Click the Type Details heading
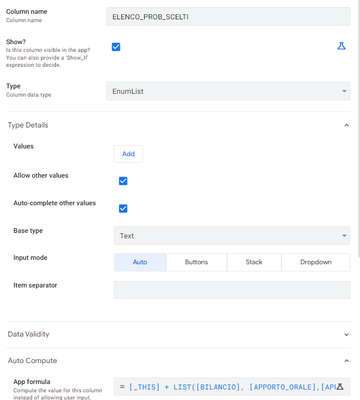 [x=28, y=125]
